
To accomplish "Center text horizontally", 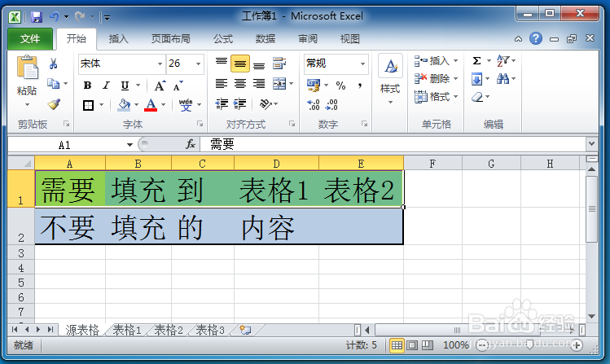I will [240, 83].
